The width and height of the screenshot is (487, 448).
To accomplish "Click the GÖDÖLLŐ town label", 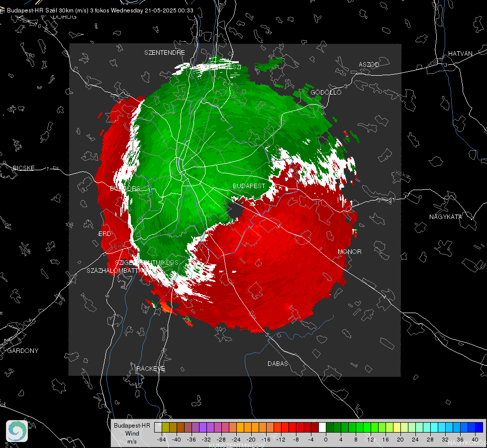I will pyautogui.click(x=326, y=92).
